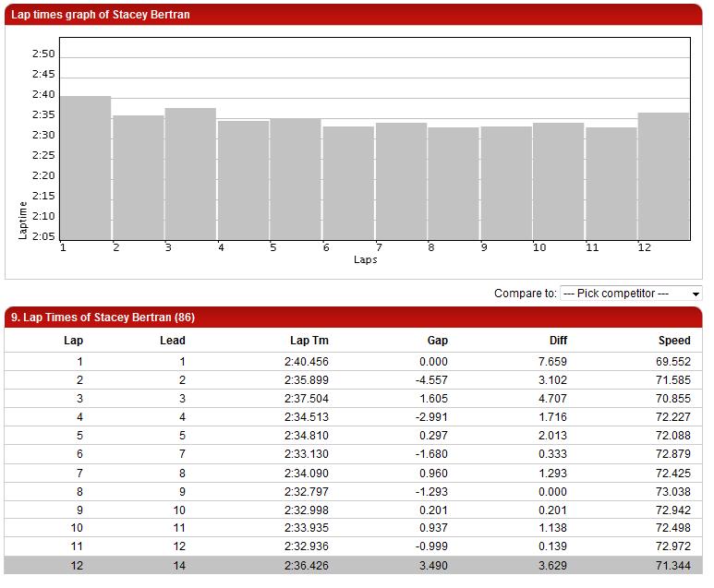The height and width of the screenshot is (588, 714).
Task: Click the 'Laptime' y-axis title
Action: point(23,221)
